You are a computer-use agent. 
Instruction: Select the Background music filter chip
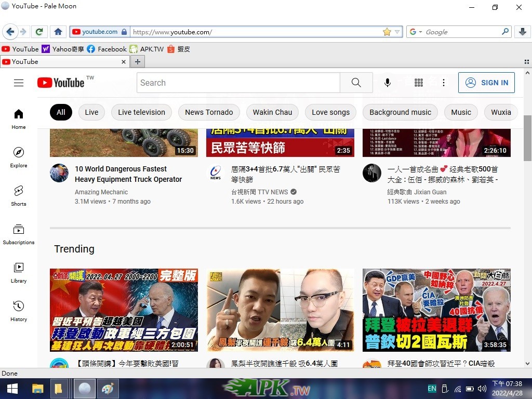coord(401,112)
